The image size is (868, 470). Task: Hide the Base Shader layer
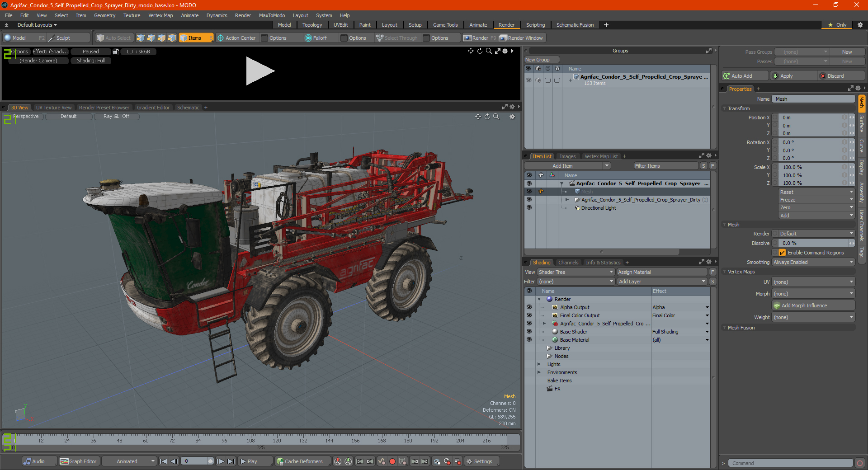529,332
